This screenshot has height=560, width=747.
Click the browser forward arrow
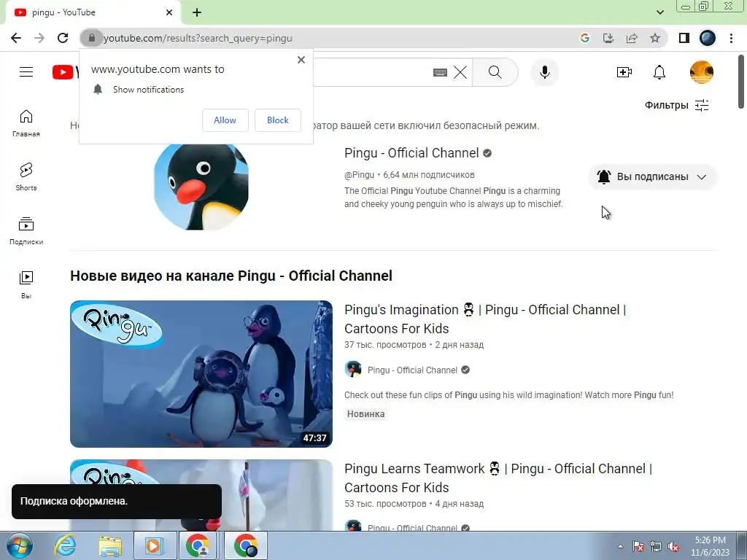(x=39, y=38)
